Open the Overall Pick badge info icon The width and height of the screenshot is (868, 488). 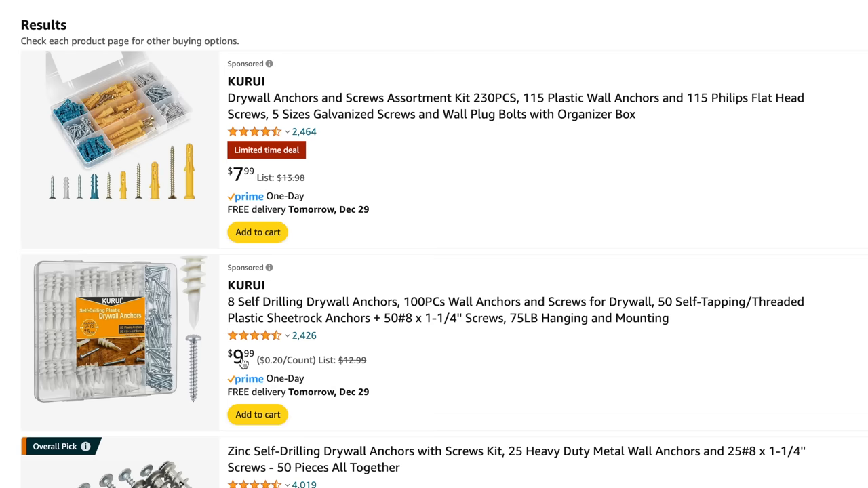coord(85,446)
